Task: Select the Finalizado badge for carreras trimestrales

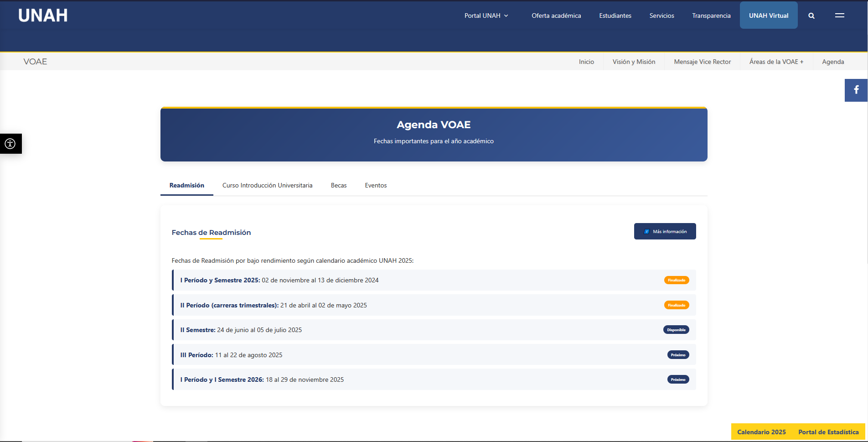Action: click(677, 305)
